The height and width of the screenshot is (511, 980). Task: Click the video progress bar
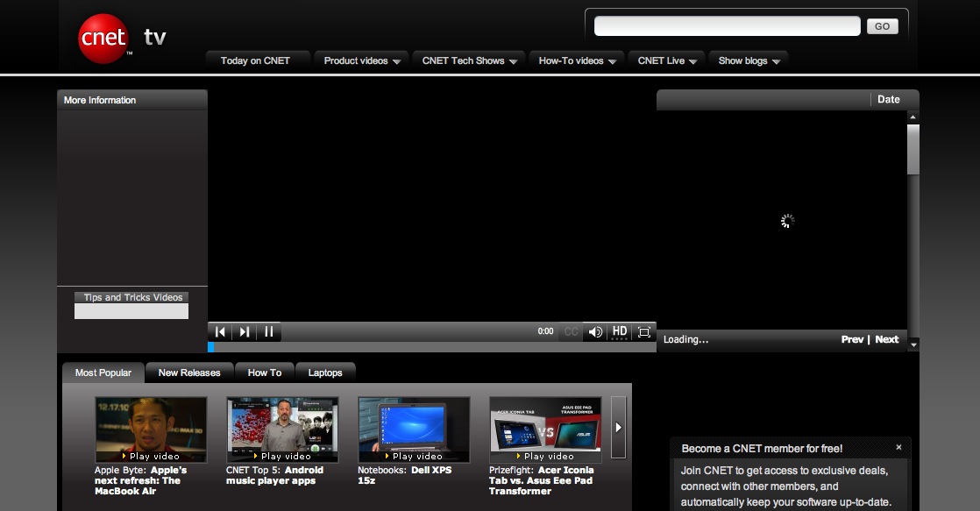(432, 347)
